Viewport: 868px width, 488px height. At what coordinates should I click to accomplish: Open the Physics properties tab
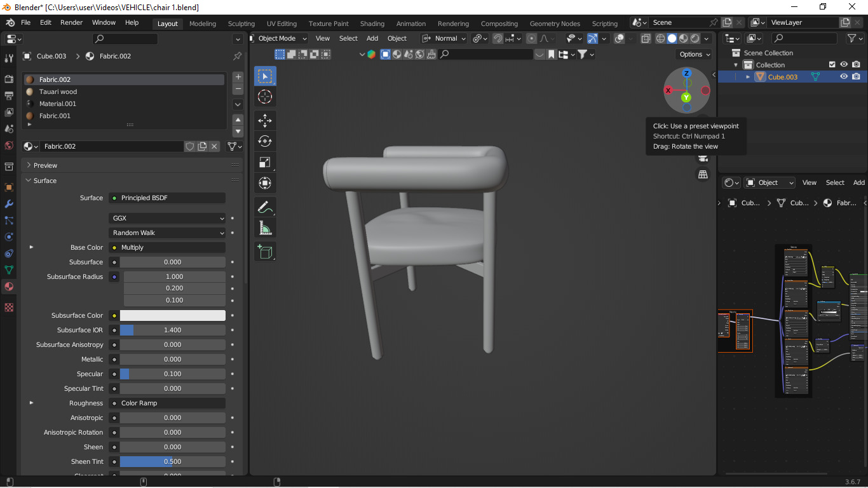coord(9,237)
